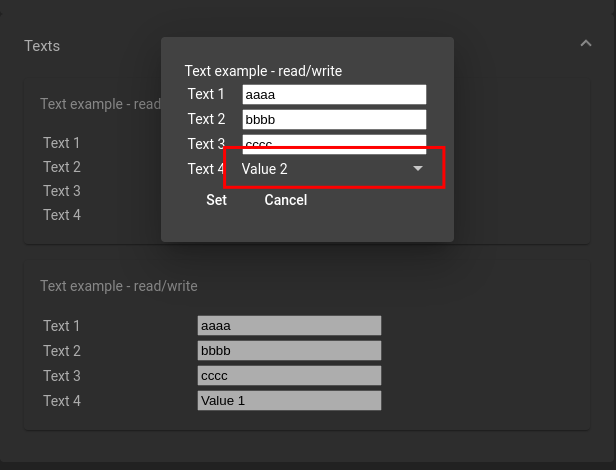
Task: Click the aaaa field in the lower card
Action: pyautogui.click(x=289, y=326)
